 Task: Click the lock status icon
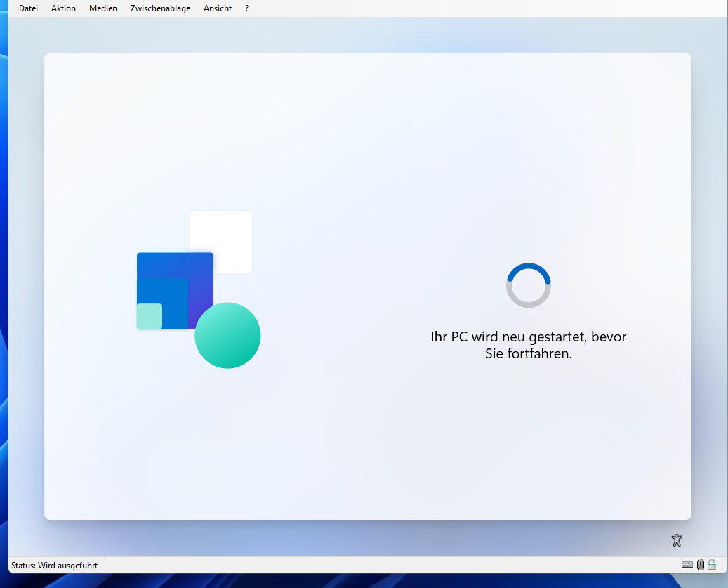tap(712, 565)
